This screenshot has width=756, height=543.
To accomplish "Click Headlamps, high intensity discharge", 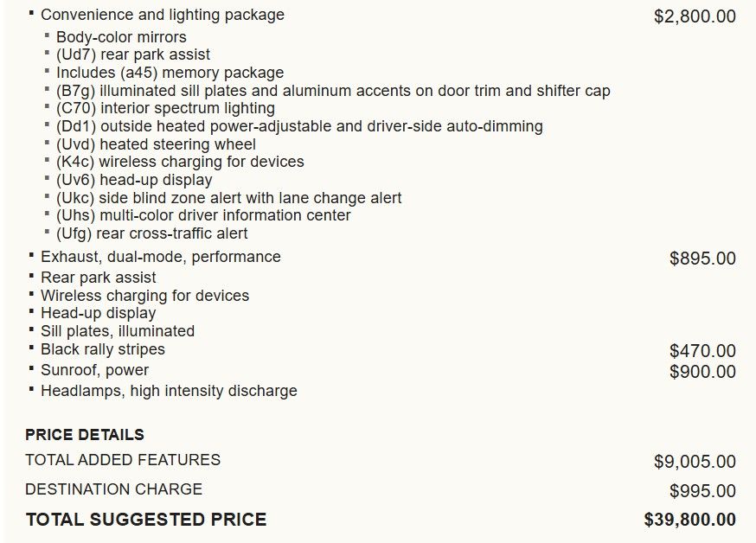I will (x=169, y=391).
